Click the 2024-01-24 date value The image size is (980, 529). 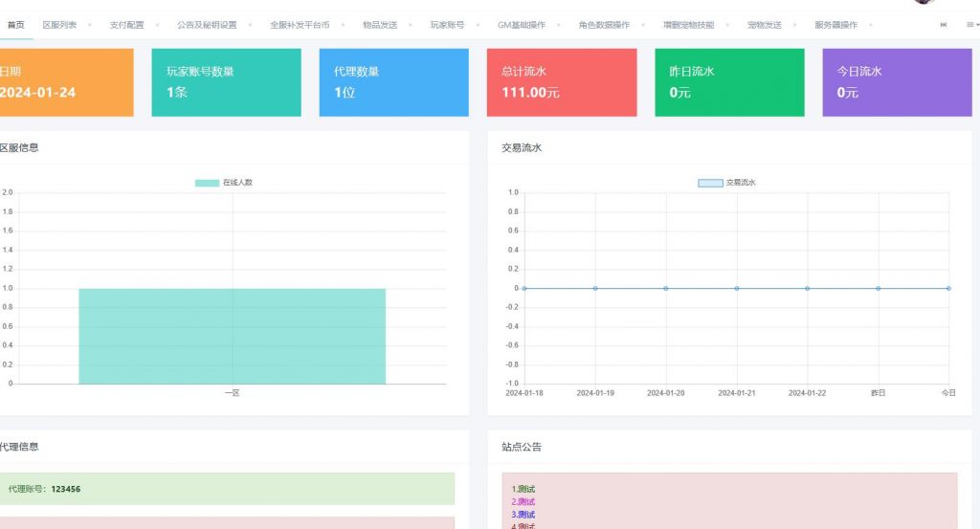tap(37, 93)
